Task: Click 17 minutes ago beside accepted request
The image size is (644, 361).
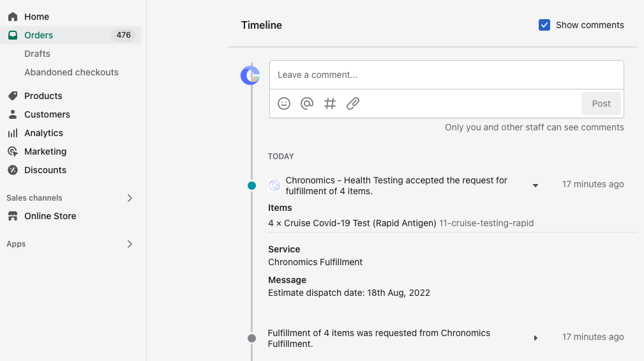Action: pos(593,184)
